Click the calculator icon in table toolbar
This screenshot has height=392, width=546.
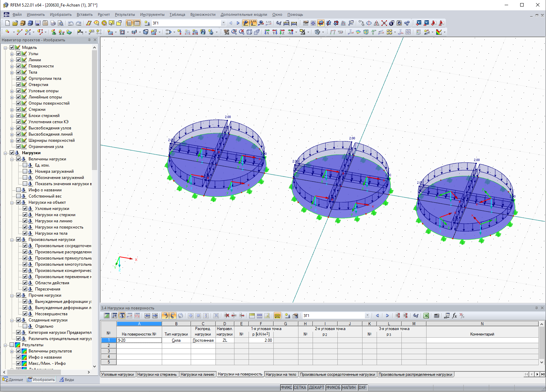pyautogui.click(x=437, y=316)
